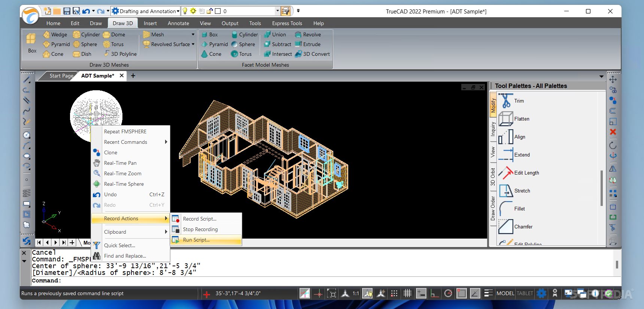644x309 pixels.
Task: Click the Undo arrow in quick access toolbar
Action: coord(86,11)
